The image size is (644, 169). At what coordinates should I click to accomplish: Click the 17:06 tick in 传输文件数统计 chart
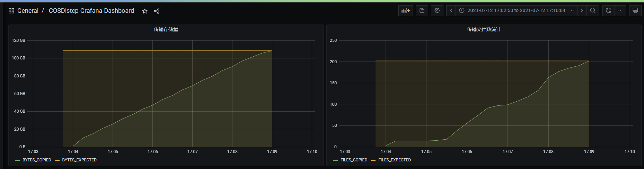pyautogui.click(x=467, y=152)
